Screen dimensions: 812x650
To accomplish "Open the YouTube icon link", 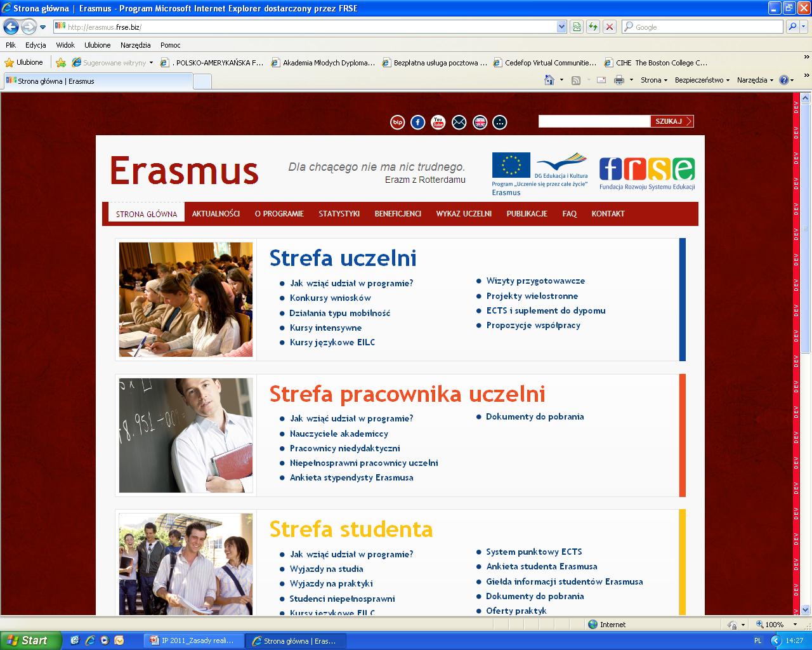I will coord(438,123).
